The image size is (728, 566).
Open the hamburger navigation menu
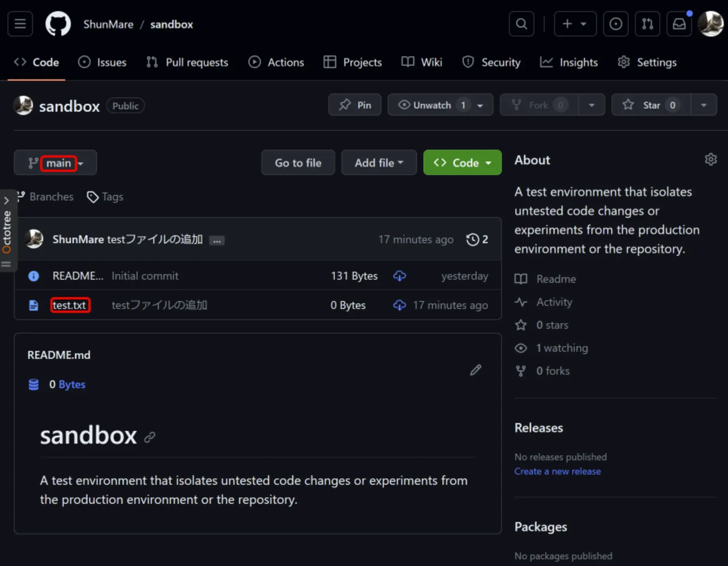[x=20, y=24]
